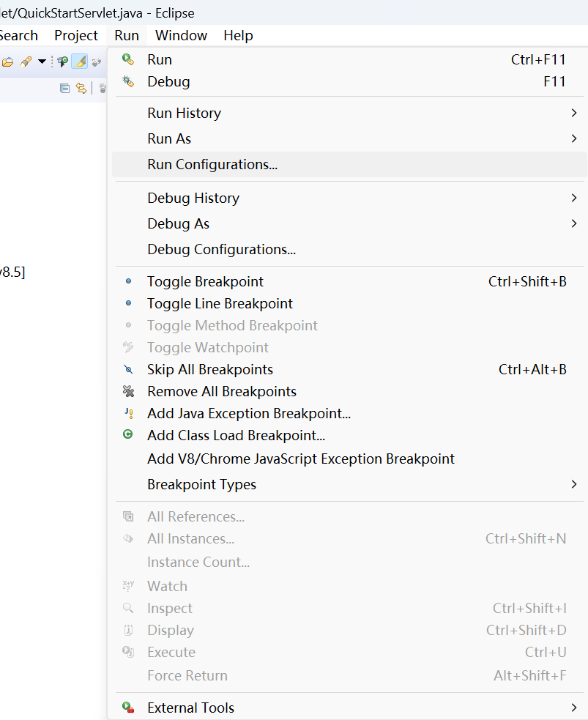Click the Add Class Load Breakpoint icon
588x720 pixels.
(128, 435)
